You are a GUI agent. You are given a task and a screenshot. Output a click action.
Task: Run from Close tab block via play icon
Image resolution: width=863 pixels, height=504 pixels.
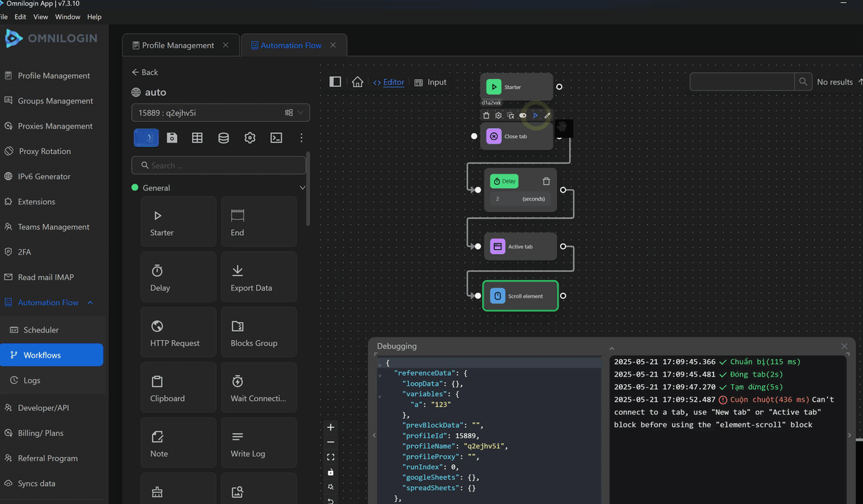click(x=535, y=115)
